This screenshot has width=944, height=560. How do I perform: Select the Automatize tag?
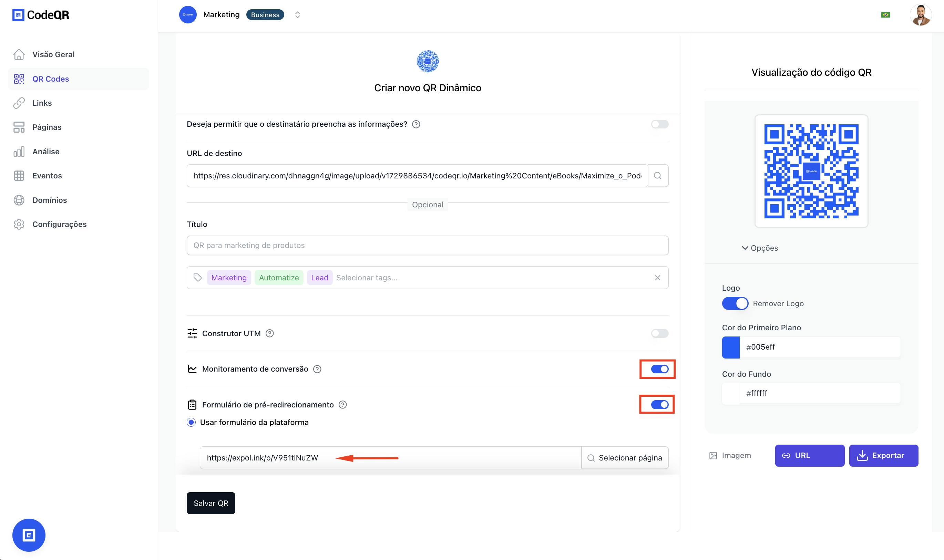279,278
